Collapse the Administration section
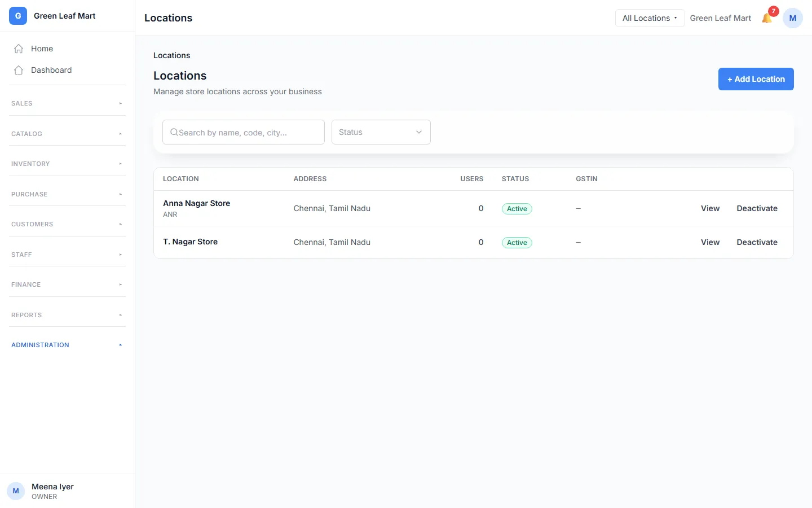812x508 pixels. click(x=68, y=345)
